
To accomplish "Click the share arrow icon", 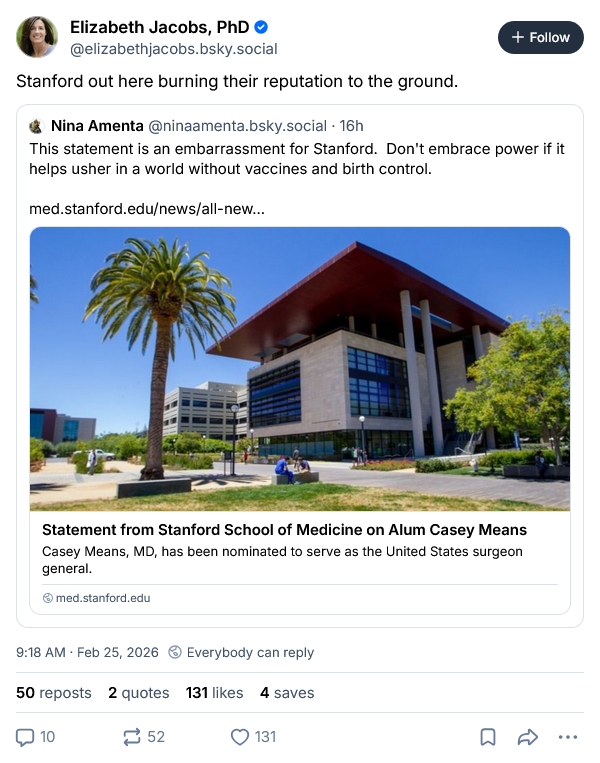I will click(x=527, y=737).
